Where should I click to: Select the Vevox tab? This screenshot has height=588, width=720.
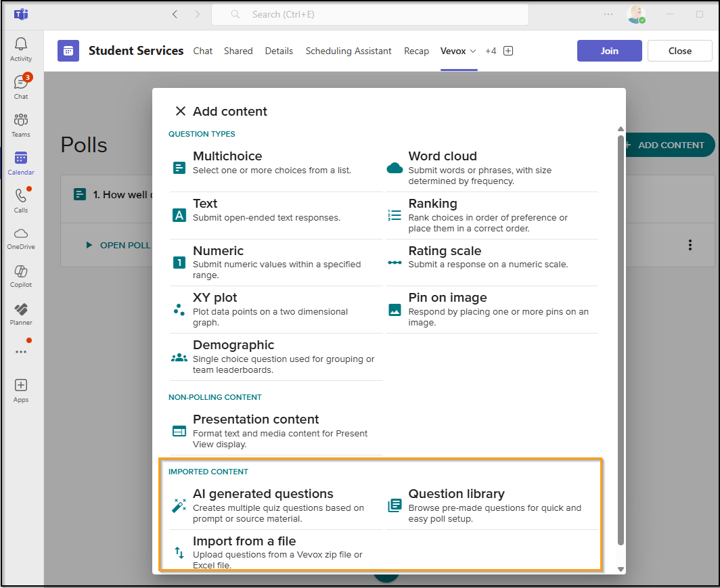coord(453,51)
